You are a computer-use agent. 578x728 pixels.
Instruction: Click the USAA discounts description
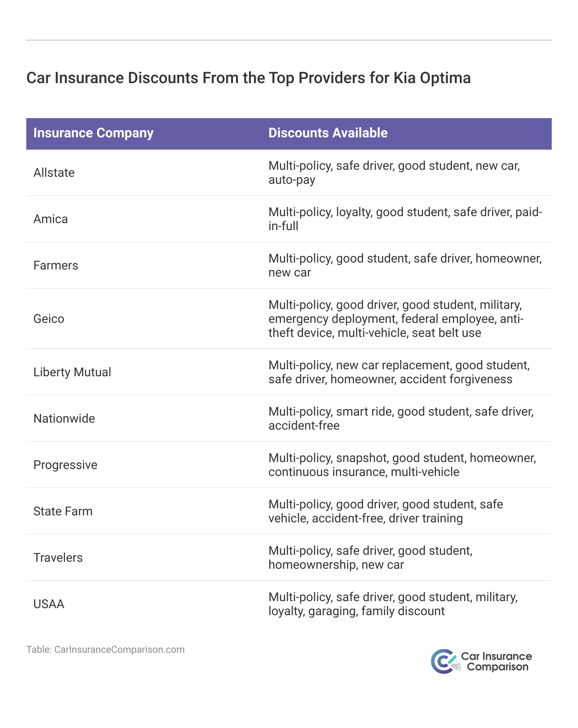pyautogui.click(x=393, y=604)
